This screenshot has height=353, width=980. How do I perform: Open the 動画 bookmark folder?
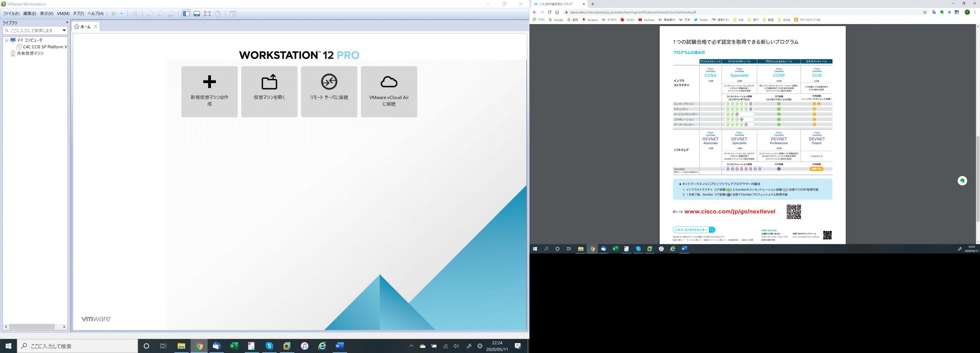(x=768, y=20)
